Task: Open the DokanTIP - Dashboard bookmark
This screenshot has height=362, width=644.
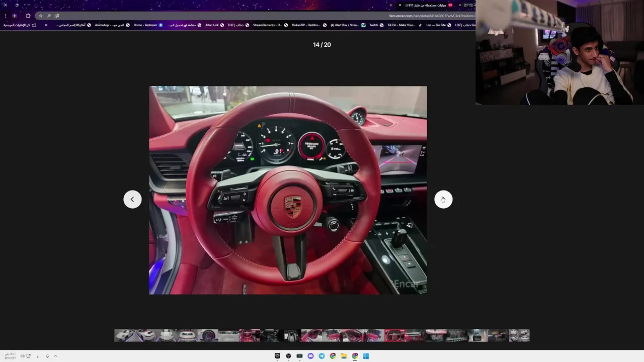Action: [x=309, y=25]
